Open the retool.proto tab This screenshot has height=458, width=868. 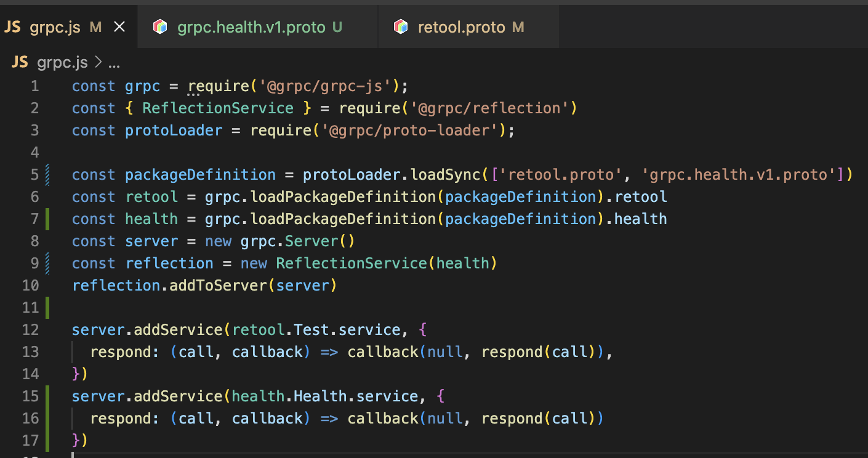click(x=461, y=27)
